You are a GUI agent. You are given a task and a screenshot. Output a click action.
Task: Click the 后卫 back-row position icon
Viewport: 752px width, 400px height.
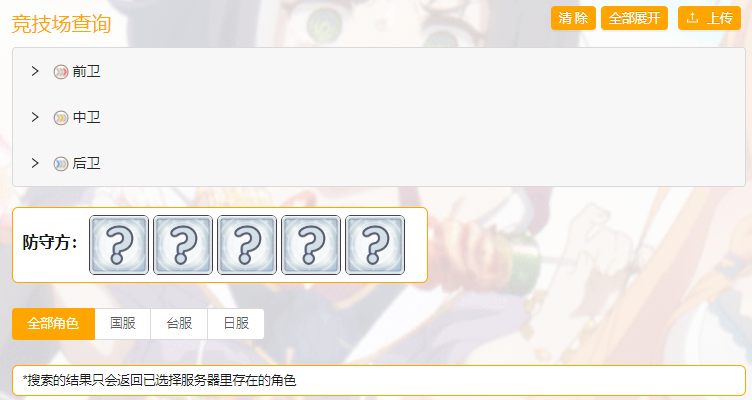60,164
